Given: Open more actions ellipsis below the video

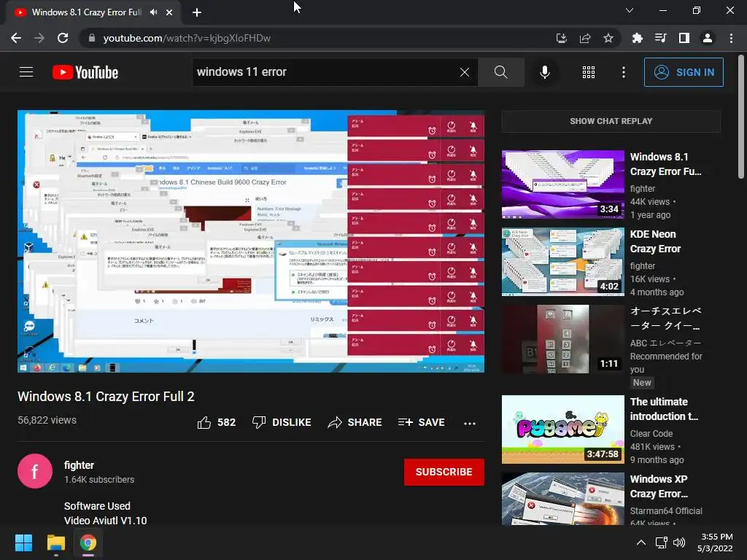Looking at the screenshot, I should pos(470,423).
